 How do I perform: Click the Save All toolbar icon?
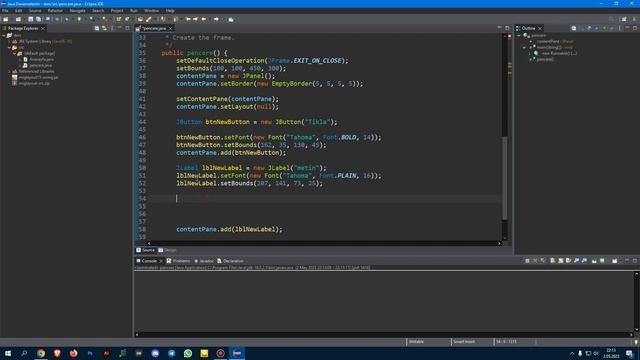pyautogui.click(x=38, y=19)
